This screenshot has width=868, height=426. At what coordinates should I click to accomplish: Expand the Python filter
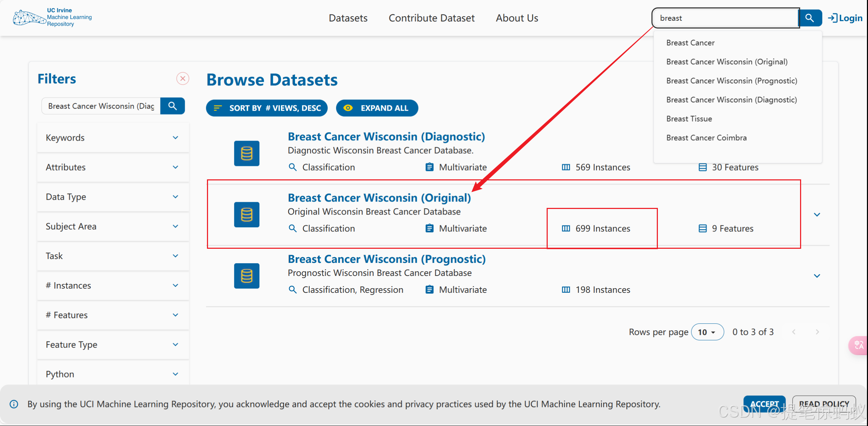113,374
